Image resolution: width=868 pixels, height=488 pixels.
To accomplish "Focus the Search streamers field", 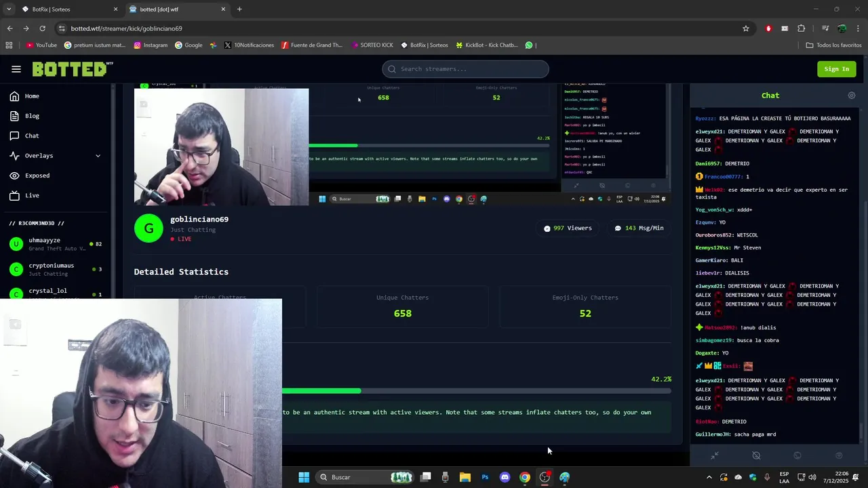I will (x=465, y=69).
